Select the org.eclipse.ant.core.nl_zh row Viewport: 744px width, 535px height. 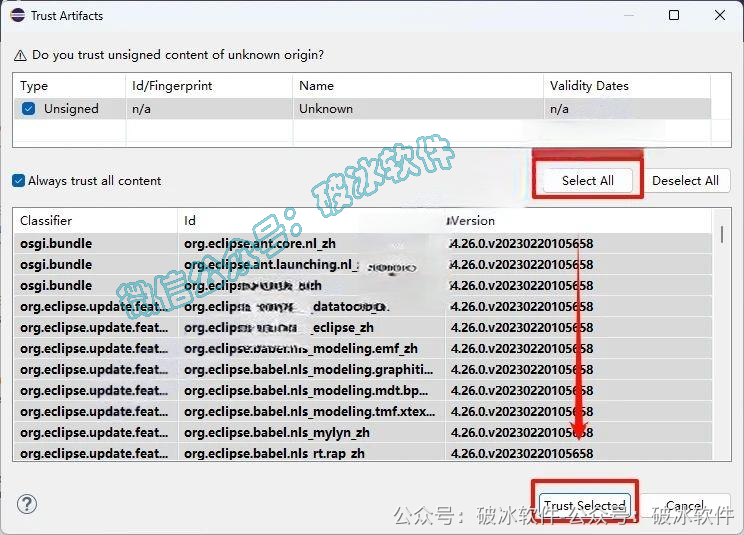(363, 244)
